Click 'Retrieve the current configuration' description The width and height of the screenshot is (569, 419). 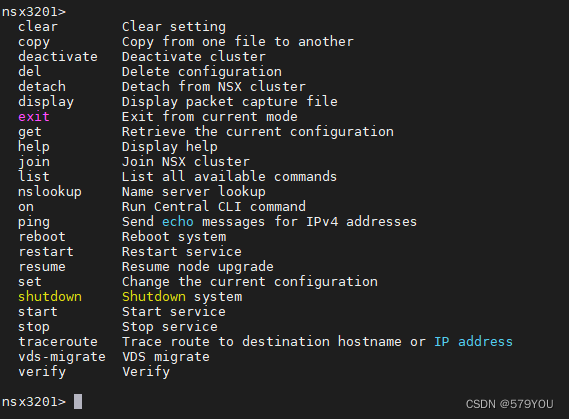(258, 132)
